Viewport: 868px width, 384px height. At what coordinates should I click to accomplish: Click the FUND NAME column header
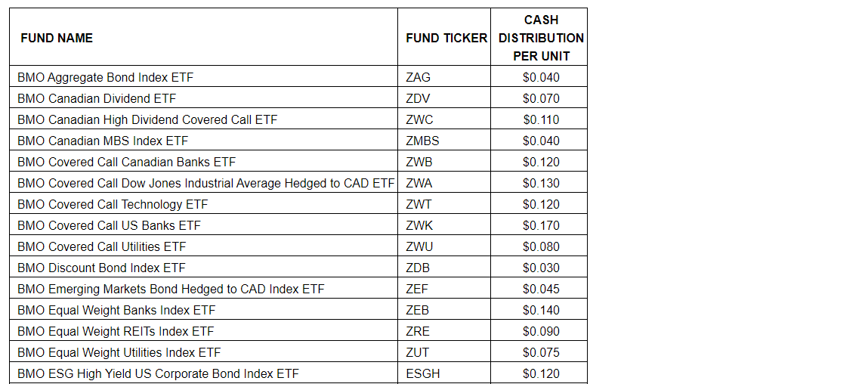tap(57, 38)
